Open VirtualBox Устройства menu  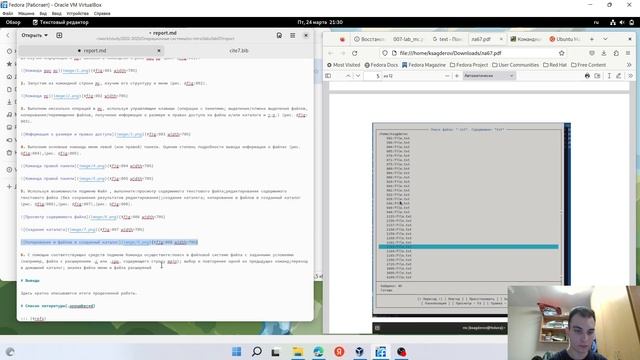tap(78, 13)
